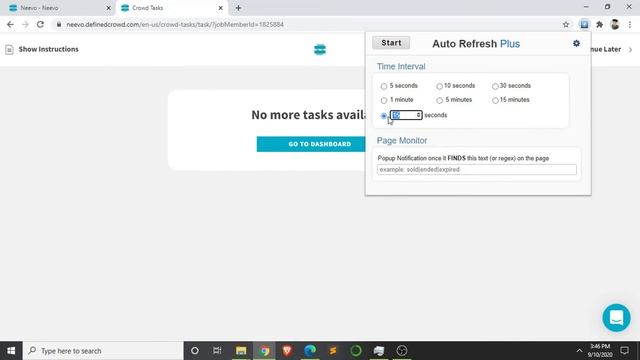Image resolution: width=640 pixels, height=360 pixels.
Task: Click the Page Monitor heading
Action: point(402,140)
